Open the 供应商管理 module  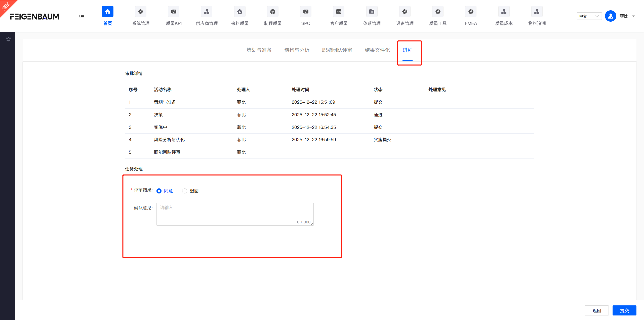[x=206, y=16]
